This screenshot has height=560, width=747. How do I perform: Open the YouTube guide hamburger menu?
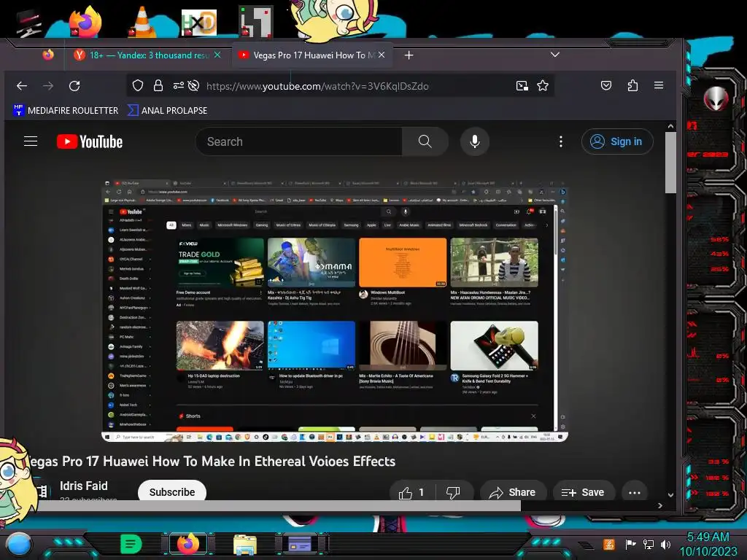click(x=31, y=141)
